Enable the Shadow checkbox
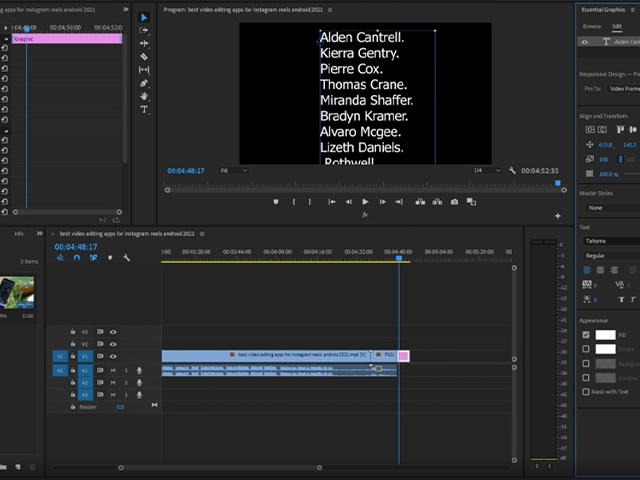Screen dimensions: 640x480 586,378
